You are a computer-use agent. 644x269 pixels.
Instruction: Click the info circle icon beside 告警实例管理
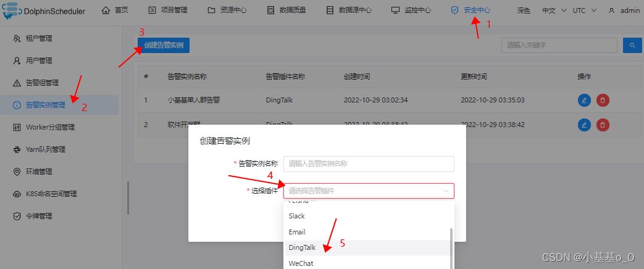[17, 105]
